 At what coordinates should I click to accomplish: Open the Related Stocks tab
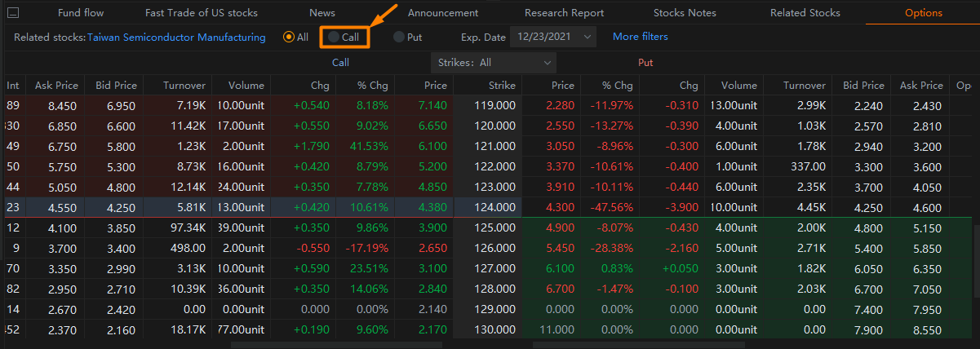pos(805,13)
